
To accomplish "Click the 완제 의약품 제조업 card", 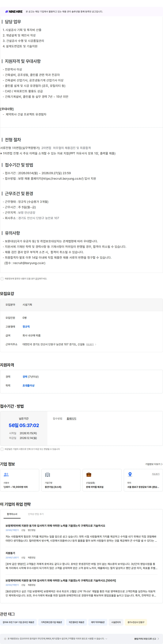I will click(x=102, y=480).
